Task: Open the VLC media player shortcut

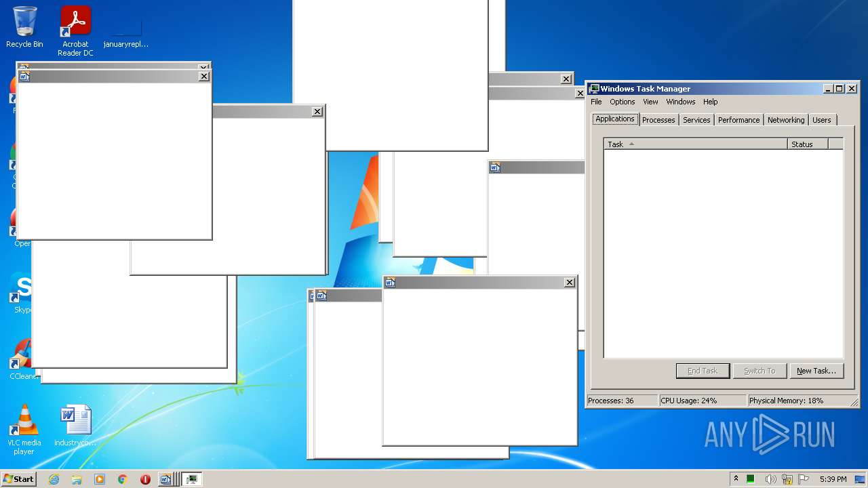Action: pos(24,429)
